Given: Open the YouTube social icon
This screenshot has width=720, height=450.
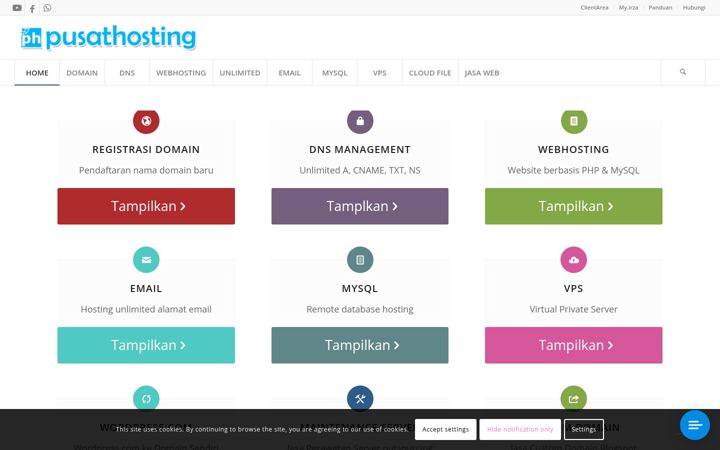Looking at the screenshot, I should pyautogui.click(x=17, y=8).
